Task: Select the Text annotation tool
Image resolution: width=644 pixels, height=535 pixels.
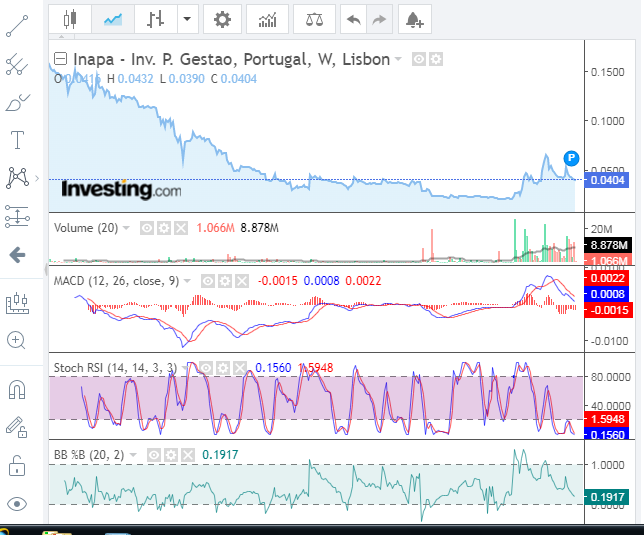Action: [x=17, y=140]
